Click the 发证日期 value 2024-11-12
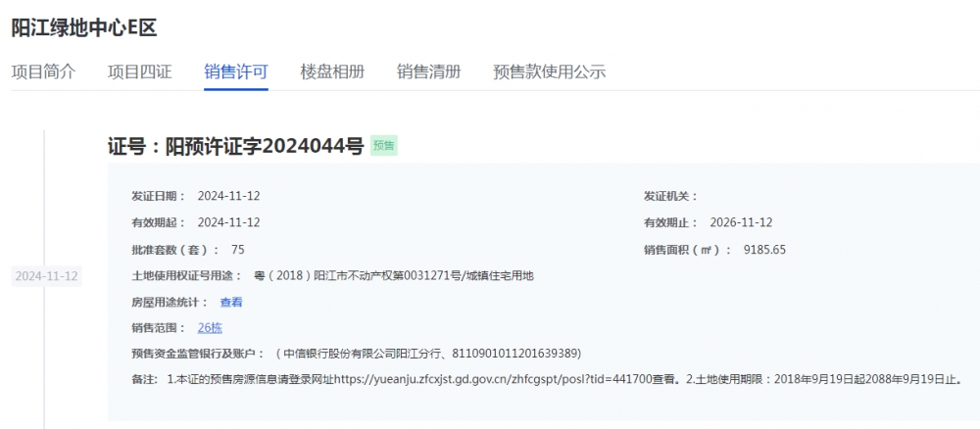The width and height of the screenshot is (980, 429). (228, 196)
